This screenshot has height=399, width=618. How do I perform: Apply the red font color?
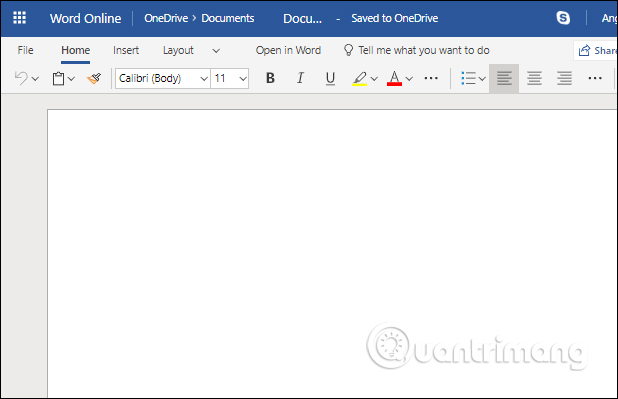click(x=395, y=78)
